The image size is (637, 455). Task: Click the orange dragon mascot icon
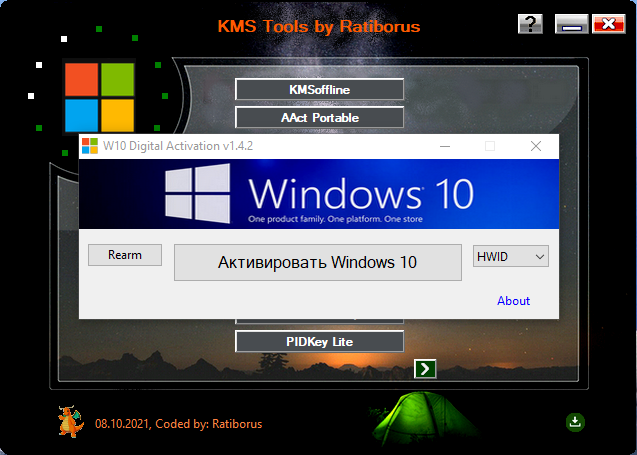click(71, 422)
